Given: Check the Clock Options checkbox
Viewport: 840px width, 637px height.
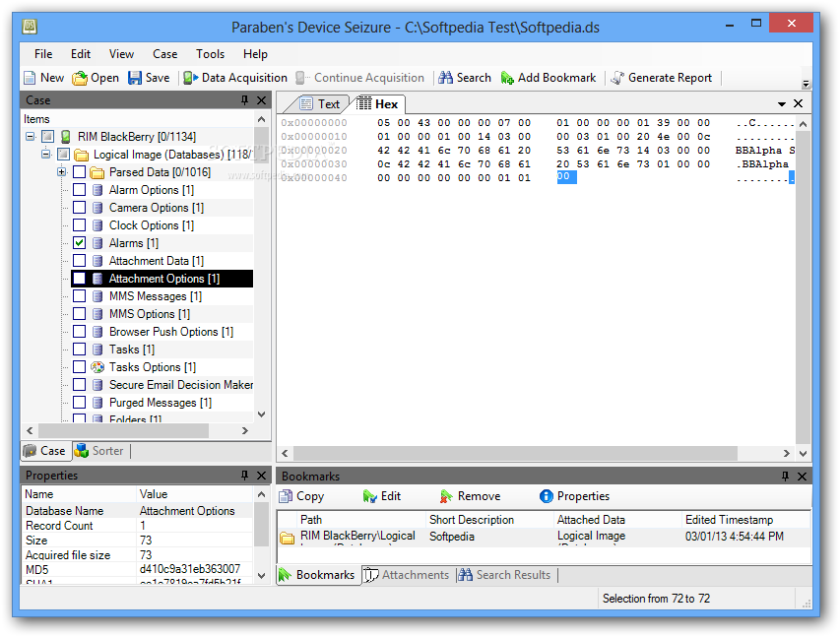Looking at the screenshot, I should tap(80, 225).
